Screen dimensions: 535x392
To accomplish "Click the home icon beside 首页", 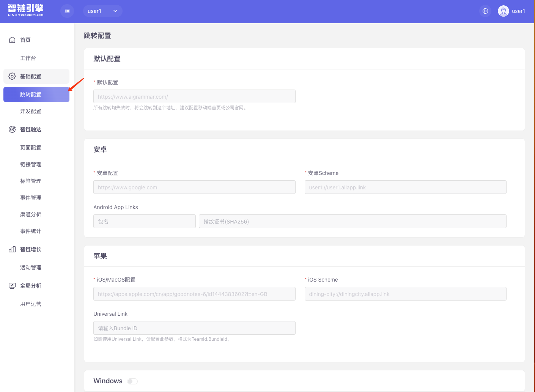I will click(x=12, y=40).
